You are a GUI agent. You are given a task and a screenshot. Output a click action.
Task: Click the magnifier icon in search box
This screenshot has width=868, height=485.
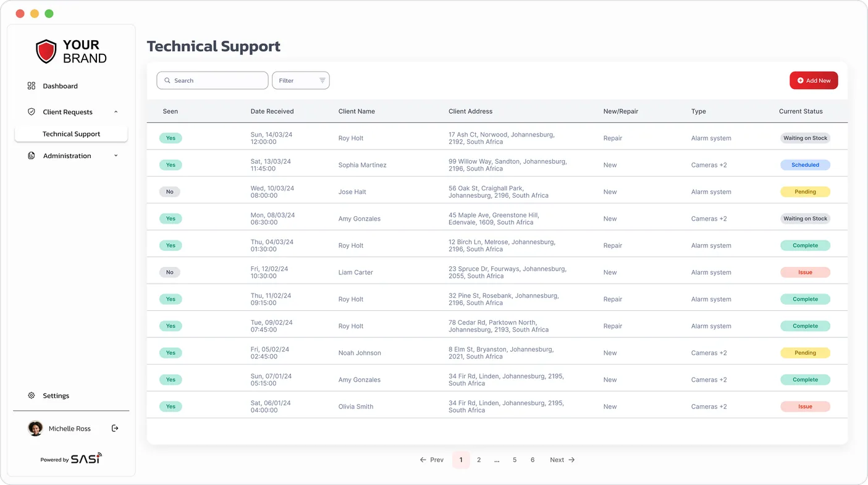167,80
